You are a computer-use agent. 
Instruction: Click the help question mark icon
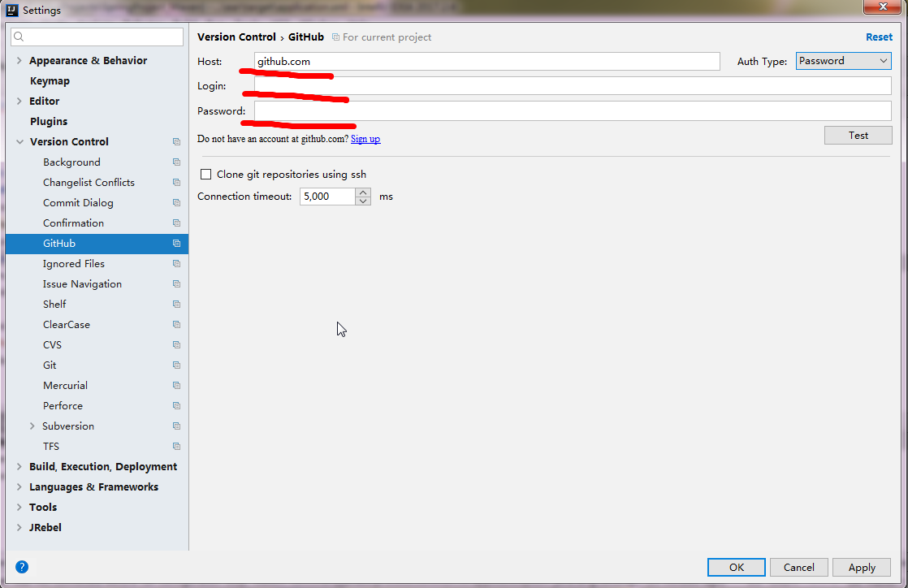coord(22,567)
